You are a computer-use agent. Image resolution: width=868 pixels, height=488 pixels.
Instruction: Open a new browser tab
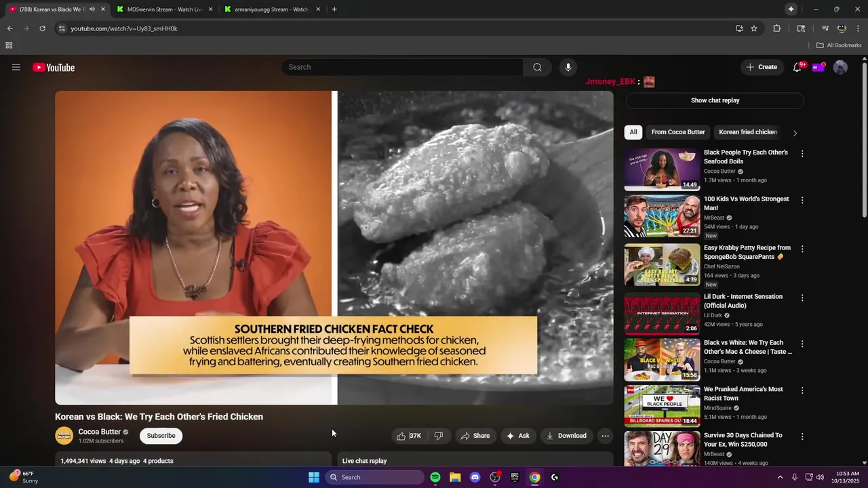tap(334, 9)
